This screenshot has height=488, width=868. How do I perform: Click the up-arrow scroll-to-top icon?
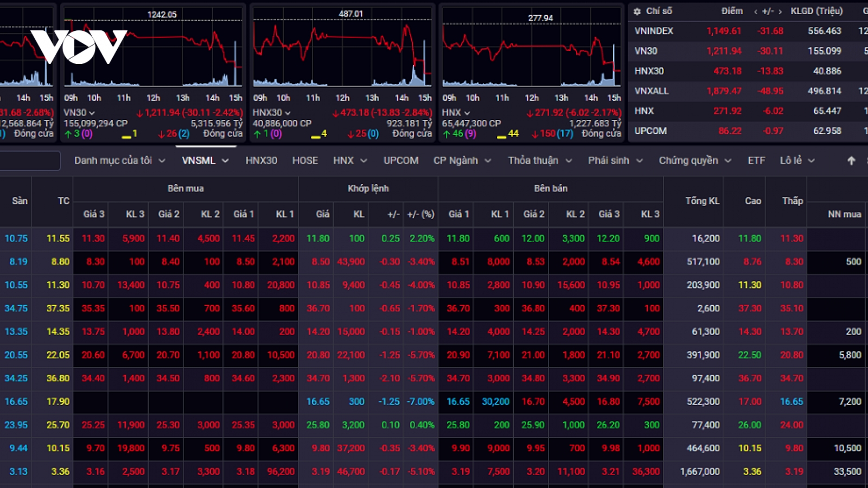851,160
